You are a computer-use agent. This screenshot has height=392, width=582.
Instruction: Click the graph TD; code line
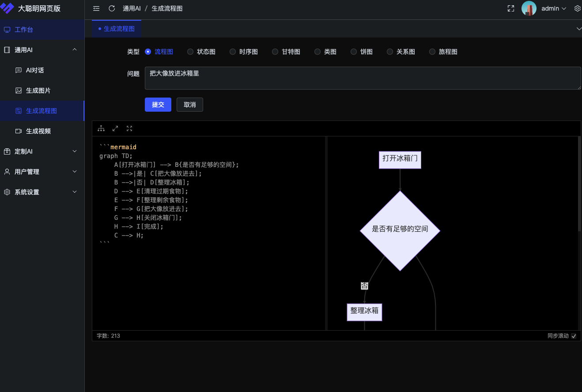pyautogui.click(x=116, y=156)
